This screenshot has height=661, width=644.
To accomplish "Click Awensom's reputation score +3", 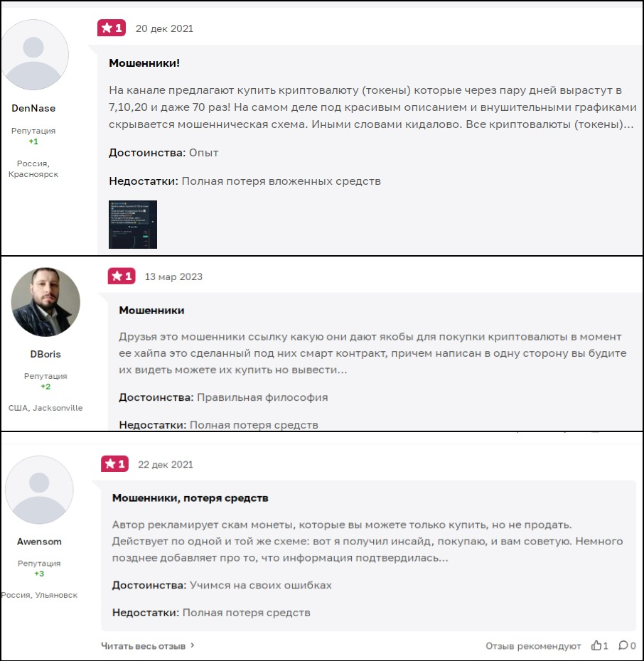I will [39, 574].
